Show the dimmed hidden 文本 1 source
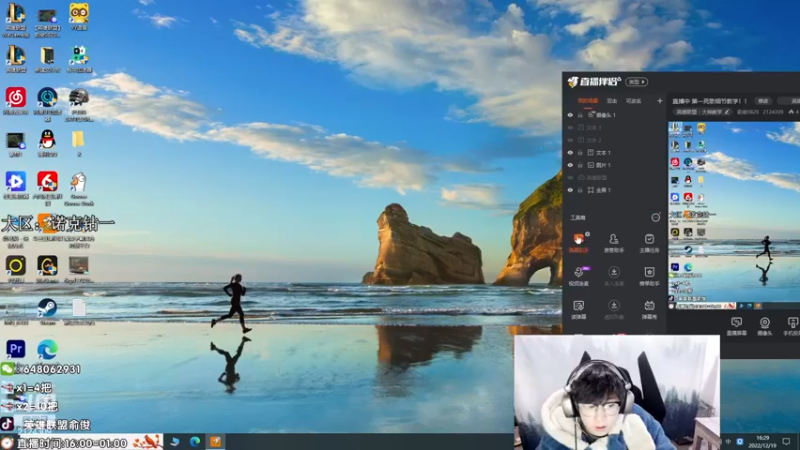The height and width of the screenshot is (450, 800). click(570, 128)
